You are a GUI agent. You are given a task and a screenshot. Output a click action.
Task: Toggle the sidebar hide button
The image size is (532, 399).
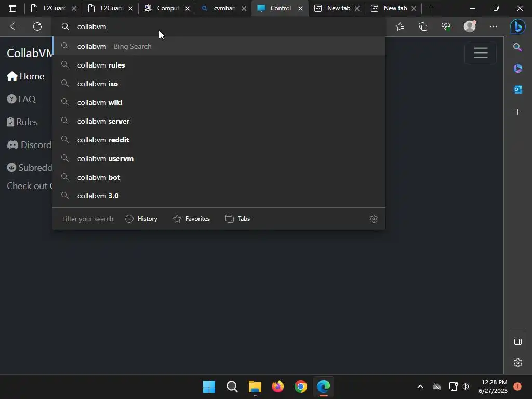pos(518,342)
